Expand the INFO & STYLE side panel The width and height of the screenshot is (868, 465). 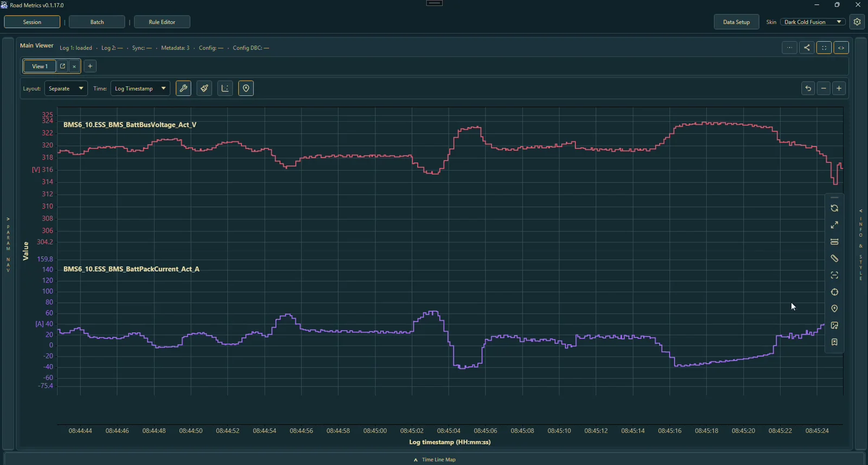tap(861, 244)
